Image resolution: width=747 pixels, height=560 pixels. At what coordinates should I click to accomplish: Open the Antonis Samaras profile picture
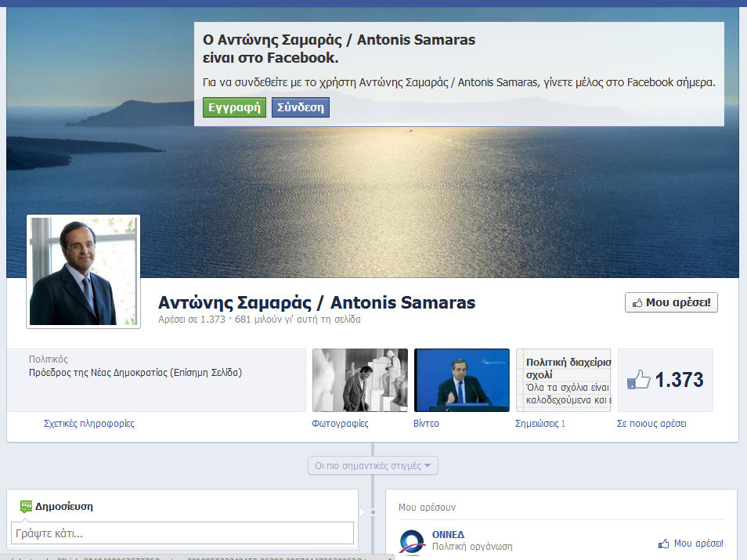tap(84, 271)
